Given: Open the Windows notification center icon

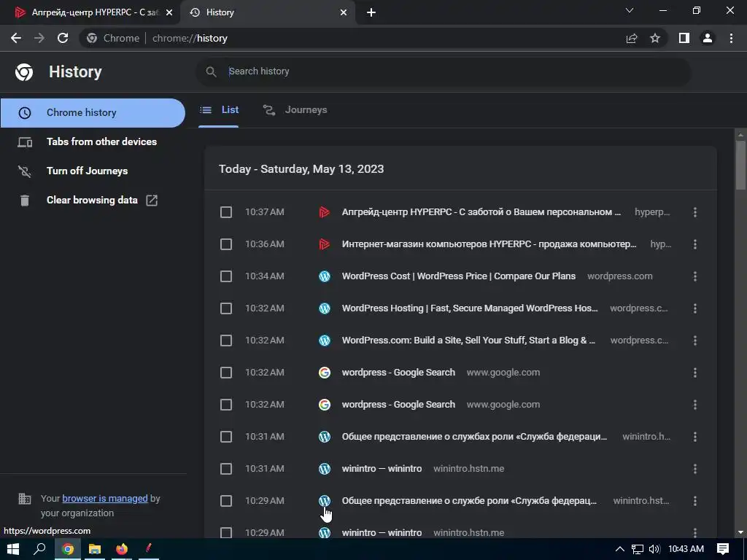Looking at the screenshot, I should [723, 549].
